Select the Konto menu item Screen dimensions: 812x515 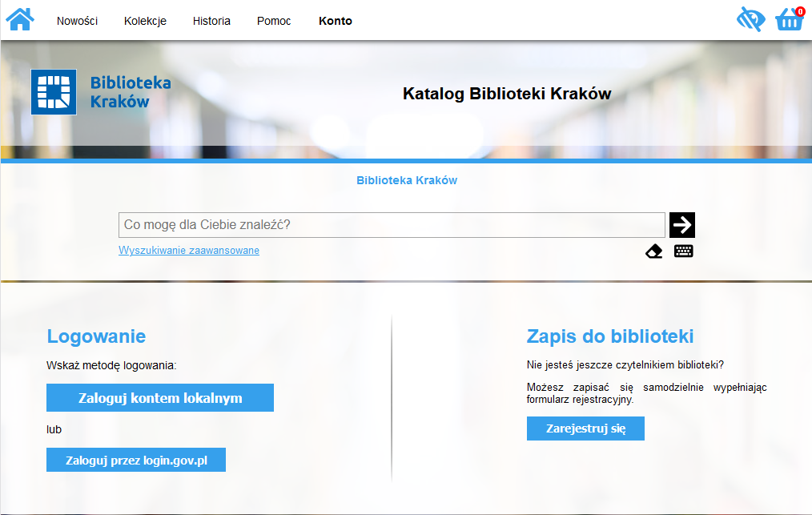point(335,21)
